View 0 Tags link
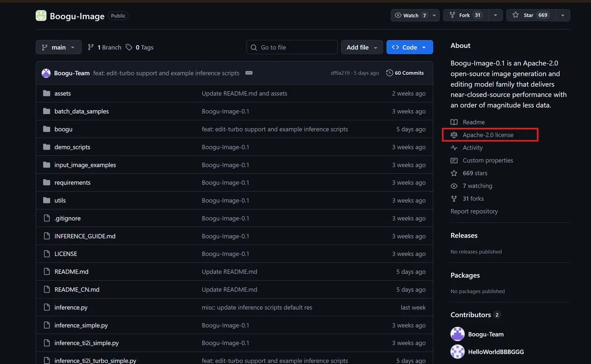The image size is (591, 364). (x=139, y=47)
